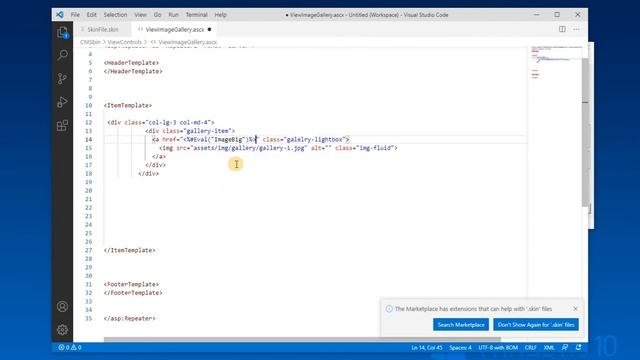Click Don't Show Again for .skin files
Viewport: 640px width, 360px height.
[536, 324]
